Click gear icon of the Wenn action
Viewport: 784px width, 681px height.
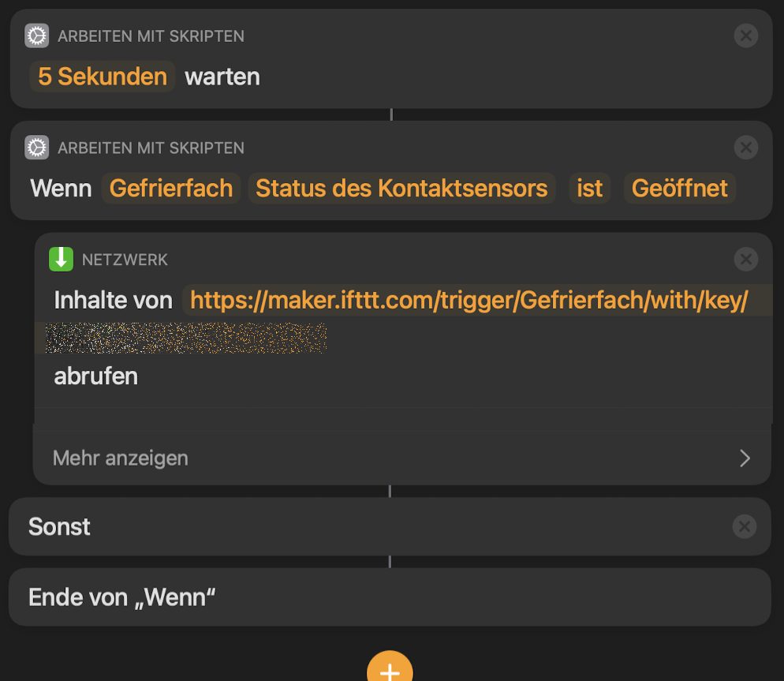[37, 148]
